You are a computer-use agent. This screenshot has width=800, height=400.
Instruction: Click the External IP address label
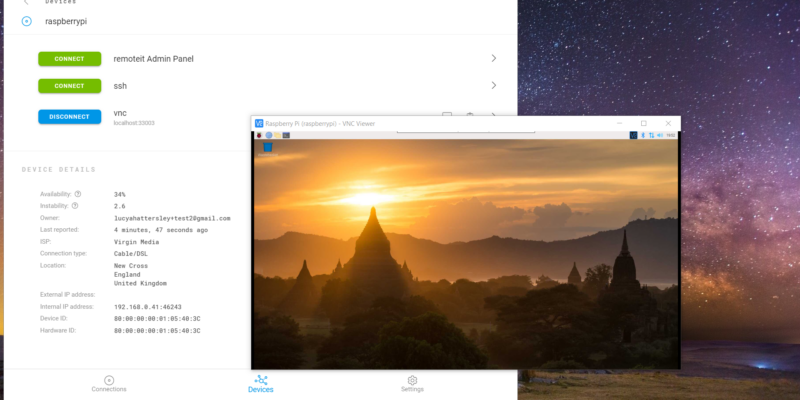point(67,294)
